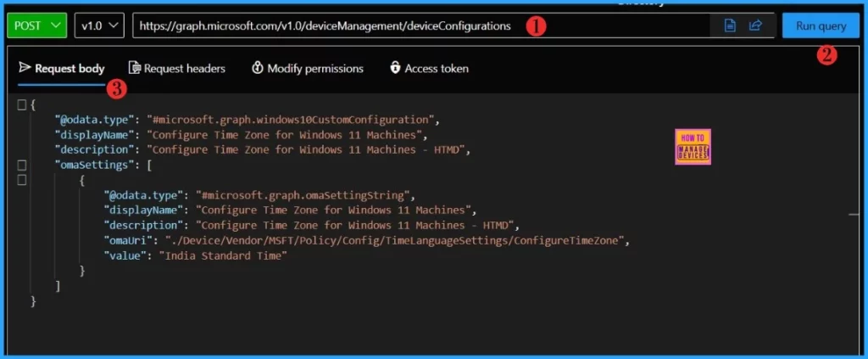The height and width of the screenshot is (359, 868).
Task: Click the "value" key in JSON body
Action: coord(125,255)
